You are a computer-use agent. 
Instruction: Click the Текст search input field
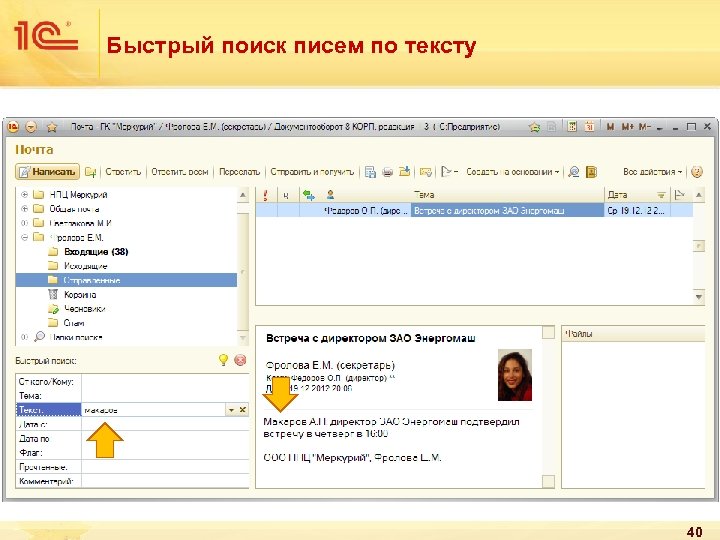[x=153, y=410]
